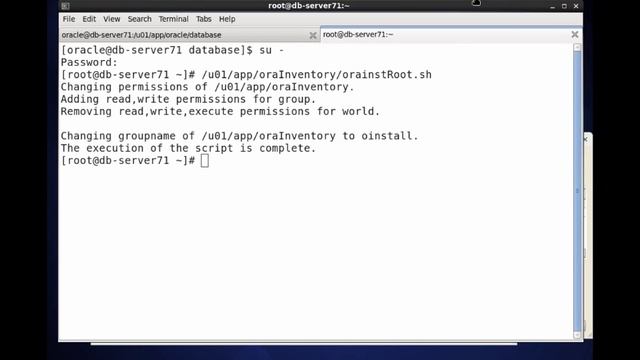Minimize the terminal window

coord(552,6)
